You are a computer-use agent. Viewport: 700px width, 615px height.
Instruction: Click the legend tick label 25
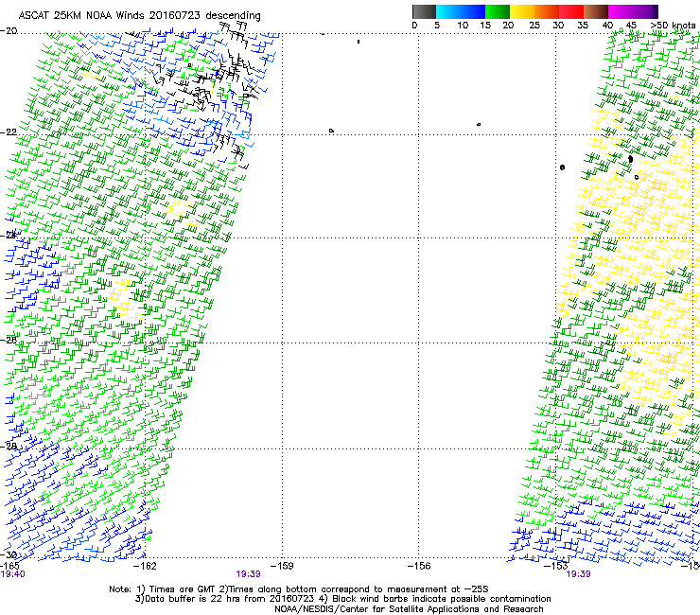click(x=534, y=26)
